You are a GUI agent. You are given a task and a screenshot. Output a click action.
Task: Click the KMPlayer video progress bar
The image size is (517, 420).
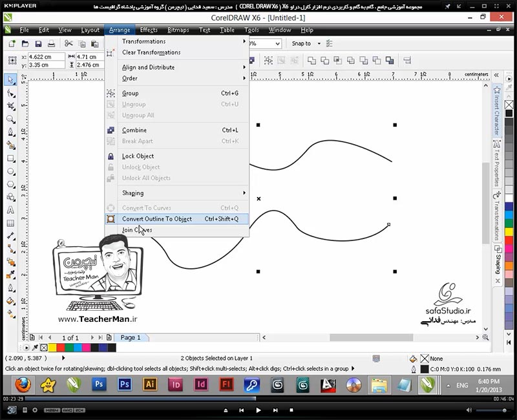click(x=258, y=399)
